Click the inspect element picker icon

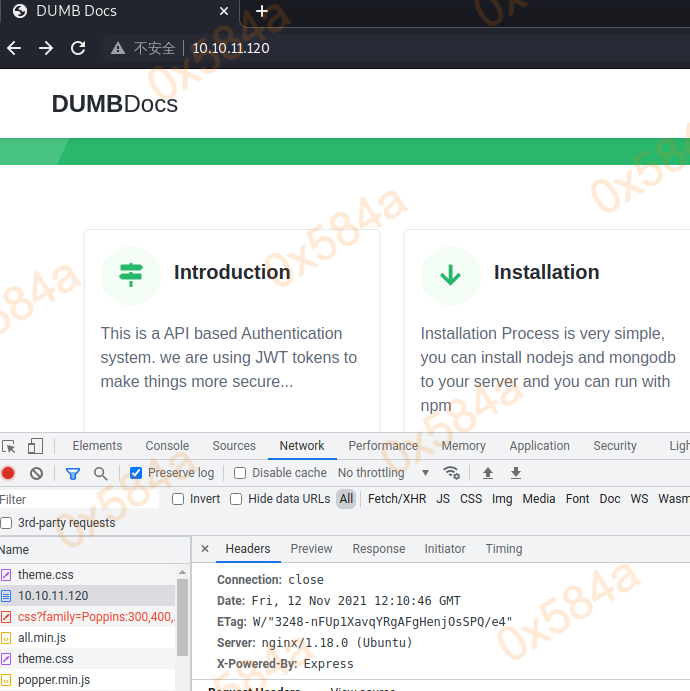point(9,446)
